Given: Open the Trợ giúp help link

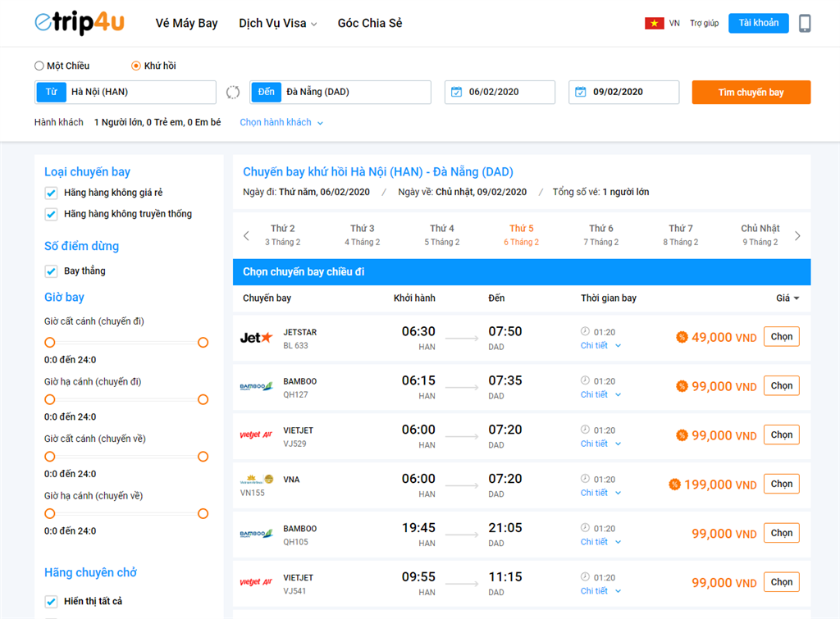Looking at the screenshot, I should pos(704,23).
